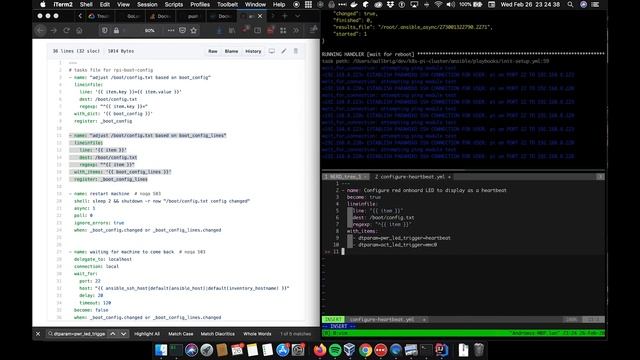Toggle Highlight All in find bar
Image resolution: width=640 pixels, height=360 pixels.
point(147,334)
